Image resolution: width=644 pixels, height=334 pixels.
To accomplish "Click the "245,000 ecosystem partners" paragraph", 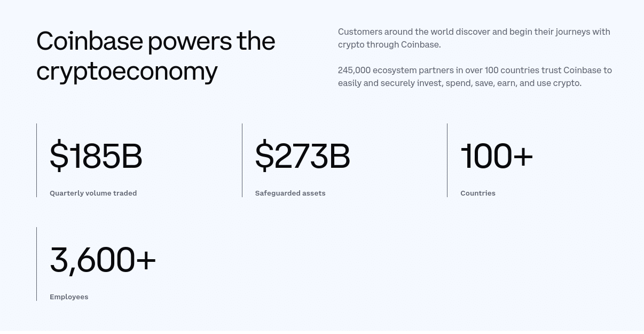I will pos(475,76).
